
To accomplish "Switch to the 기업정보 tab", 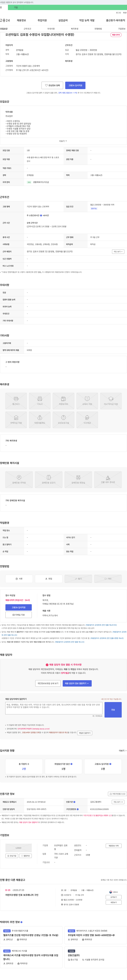I will pos(122,29).
